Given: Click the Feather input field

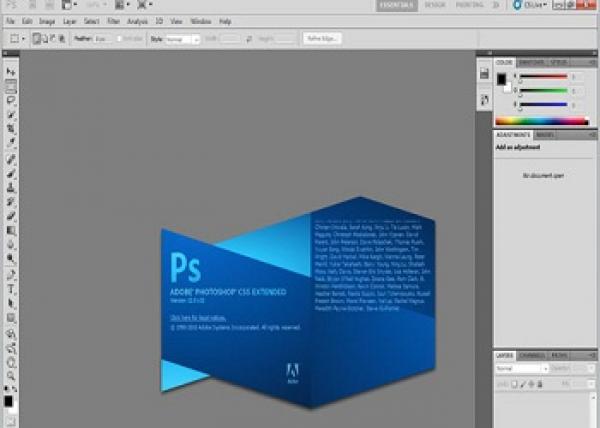Looking at the screenshot, I should pos(103,39).
